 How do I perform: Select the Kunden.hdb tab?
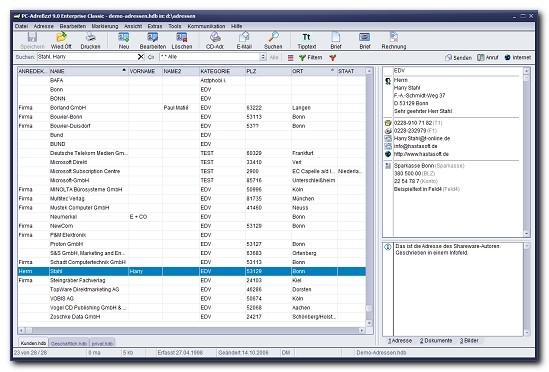click(x=33, y=343)
